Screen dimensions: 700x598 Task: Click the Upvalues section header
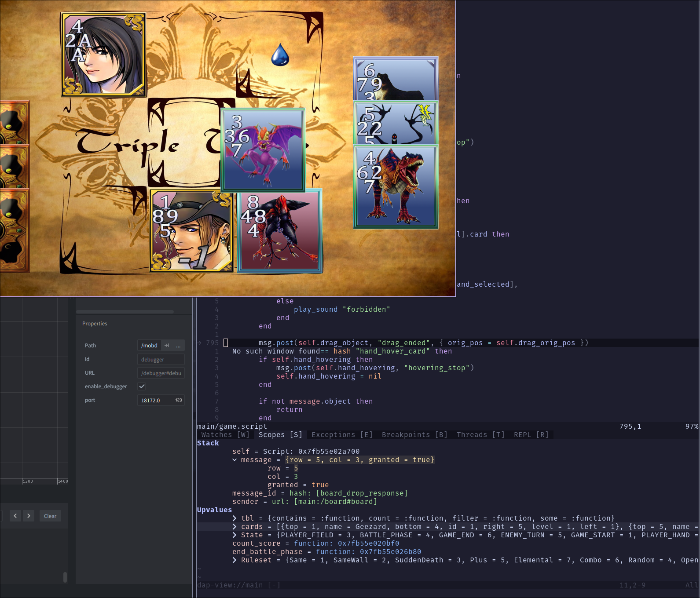tap(214, 510)
